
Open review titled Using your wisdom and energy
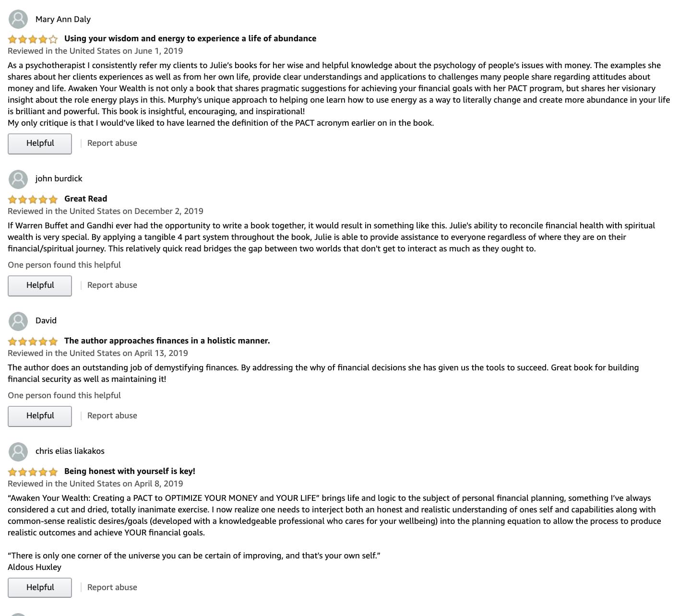coord(191,38)
